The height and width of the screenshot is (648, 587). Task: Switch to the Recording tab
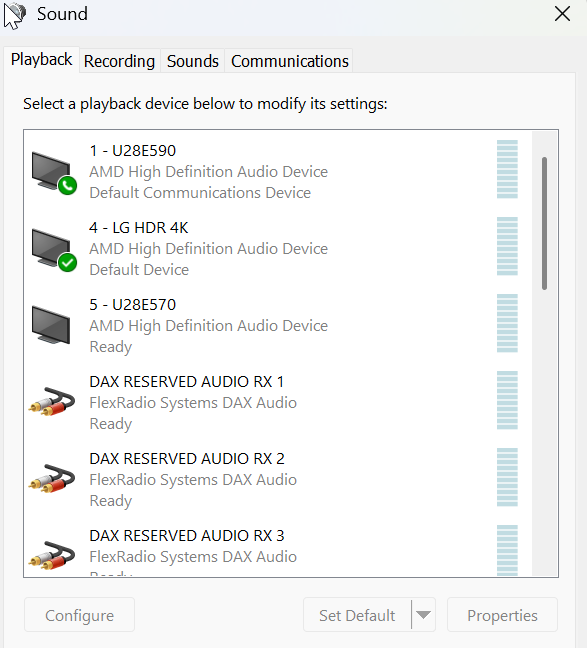(119, 61)
